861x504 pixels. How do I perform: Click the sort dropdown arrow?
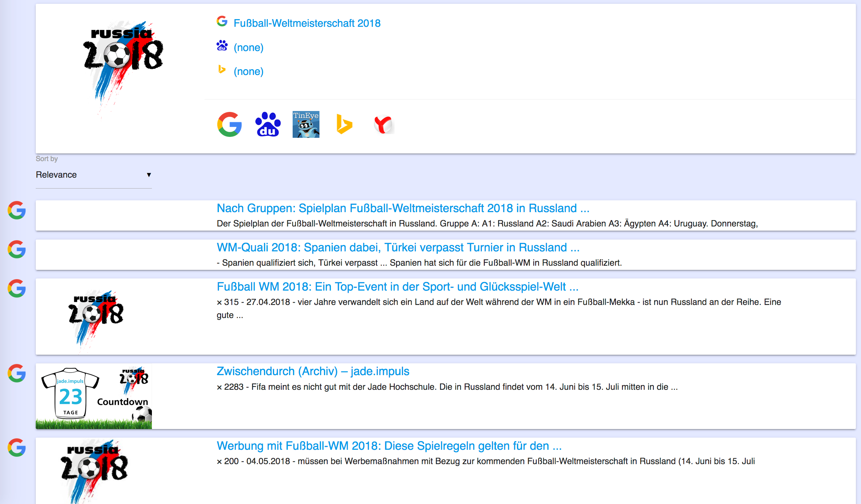(x=149, y=175)
